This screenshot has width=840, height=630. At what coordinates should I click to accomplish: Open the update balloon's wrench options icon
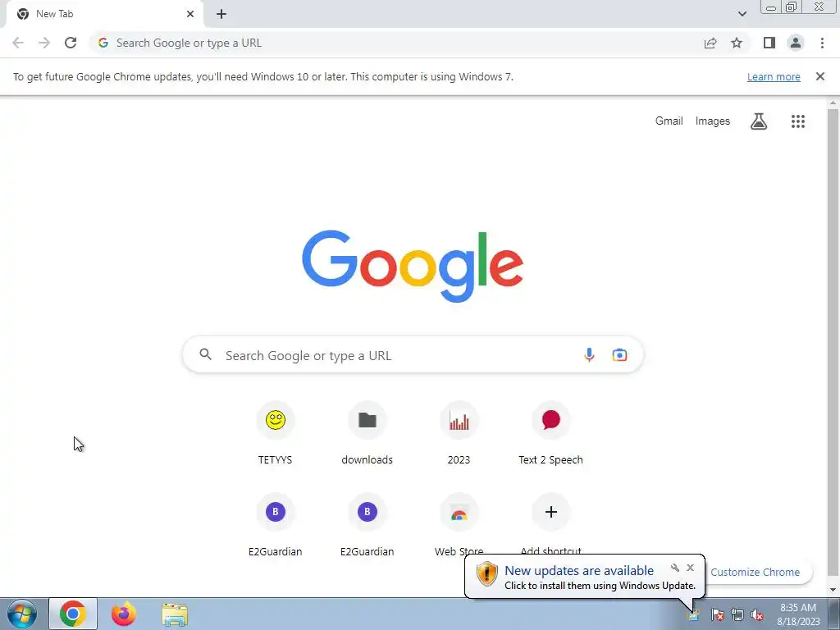pyautogui.click(x=675, y=568)
